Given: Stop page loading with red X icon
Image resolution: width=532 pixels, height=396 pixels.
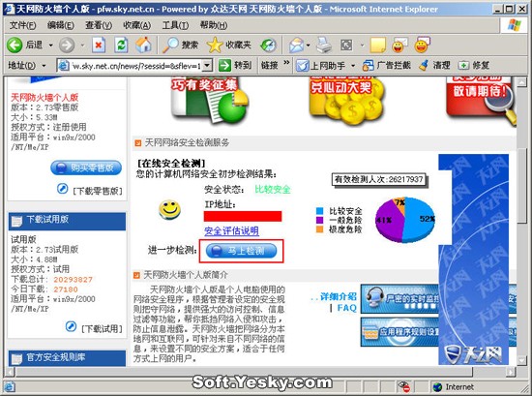Looking at the screenshot, I should 99,45.
